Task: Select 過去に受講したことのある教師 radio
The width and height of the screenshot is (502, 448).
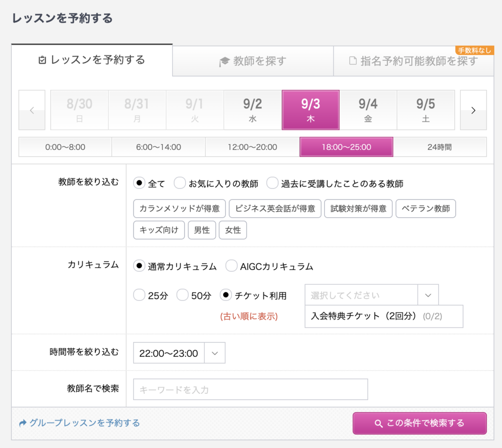Action: point(272,183)
